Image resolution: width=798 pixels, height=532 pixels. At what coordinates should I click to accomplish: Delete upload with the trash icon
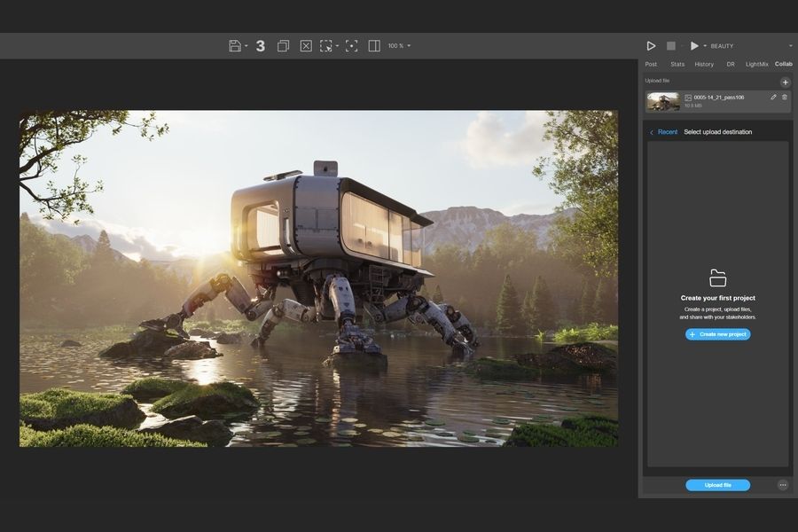pos(785,97)
